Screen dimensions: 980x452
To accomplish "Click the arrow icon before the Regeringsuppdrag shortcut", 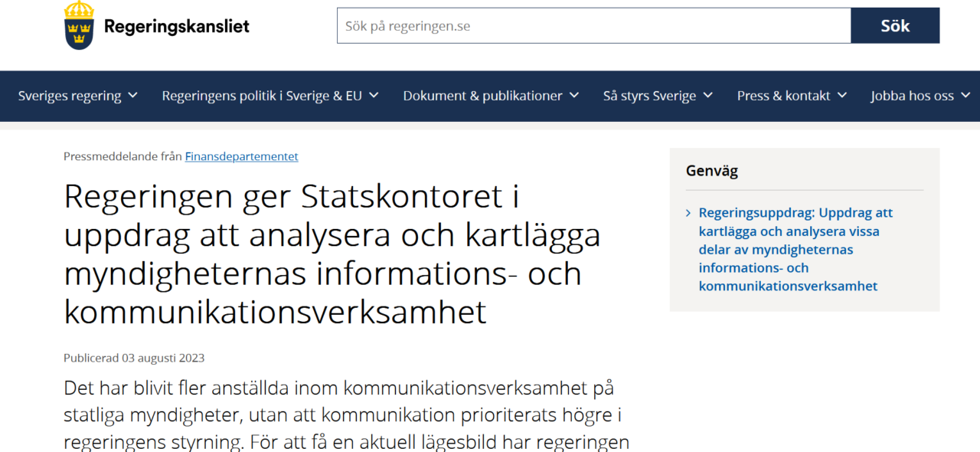I will pyautogui.click(x=690, y=212).
